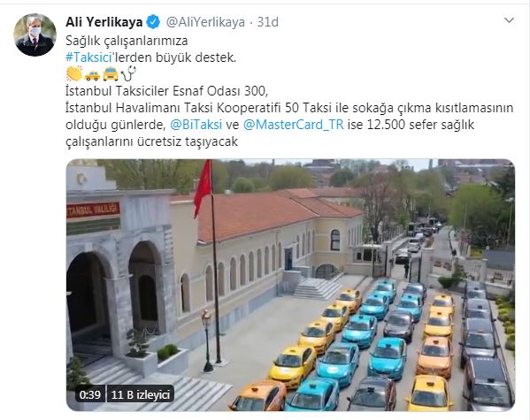Screen dimensions: 530x420
Task: Click the front-facing taxi emoji
Action: (x=111, y=74)
